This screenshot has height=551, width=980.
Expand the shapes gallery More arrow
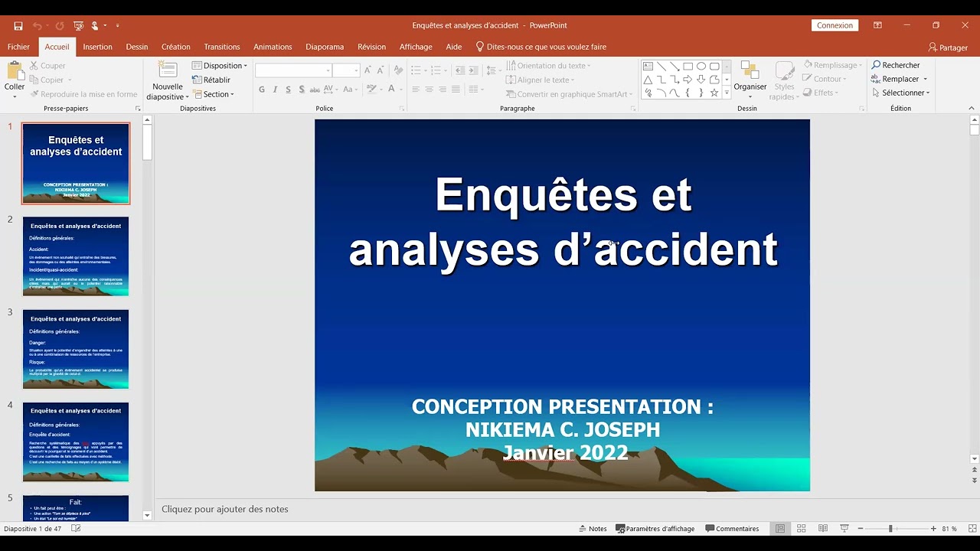tap(727, 93)
